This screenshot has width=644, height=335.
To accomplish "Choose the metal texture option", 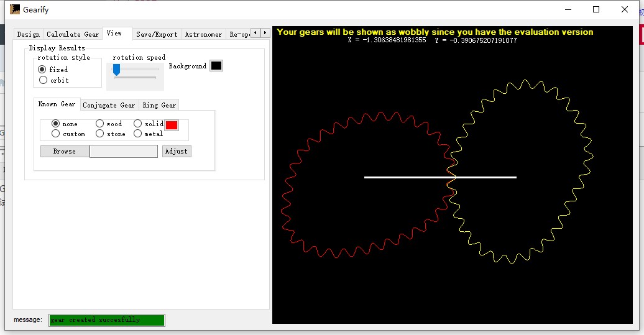I will pyautogui.click(x=148, y=134).
